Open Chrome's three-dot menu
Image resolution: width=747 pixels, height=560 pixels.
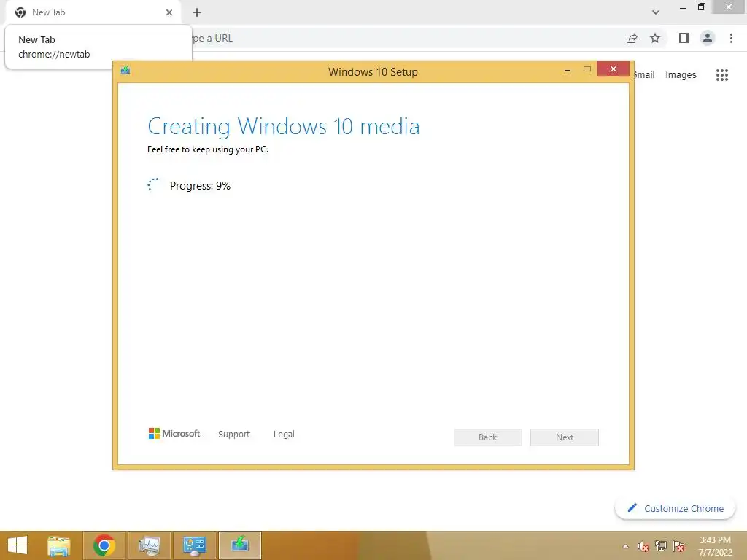731,38
